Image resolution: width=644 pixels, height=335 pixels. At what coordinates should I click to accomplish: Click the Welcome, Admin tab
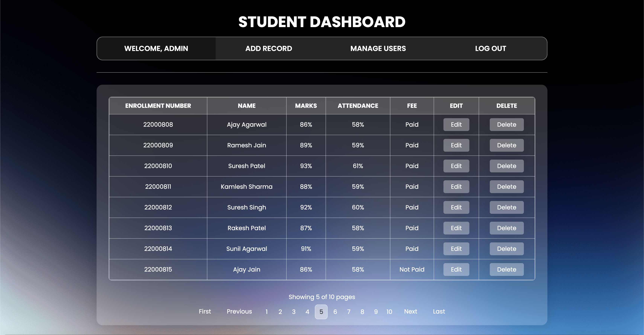156,49
